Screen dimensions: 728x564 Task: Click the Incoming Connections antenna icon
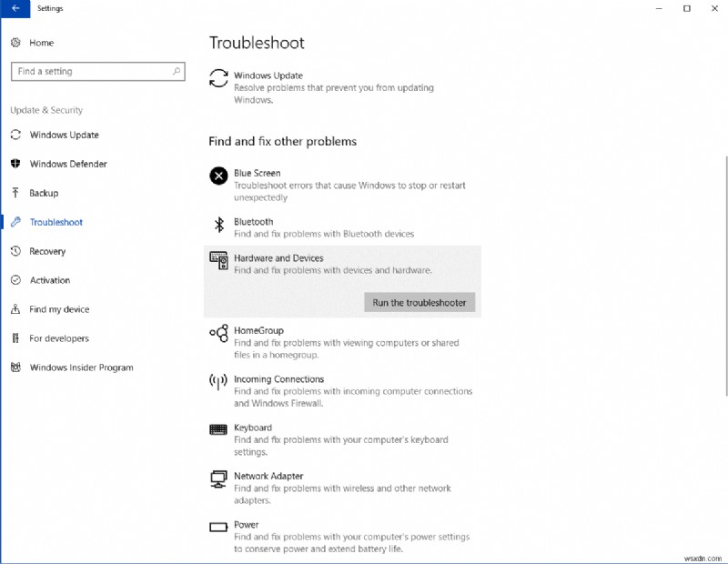coord(218,382)
